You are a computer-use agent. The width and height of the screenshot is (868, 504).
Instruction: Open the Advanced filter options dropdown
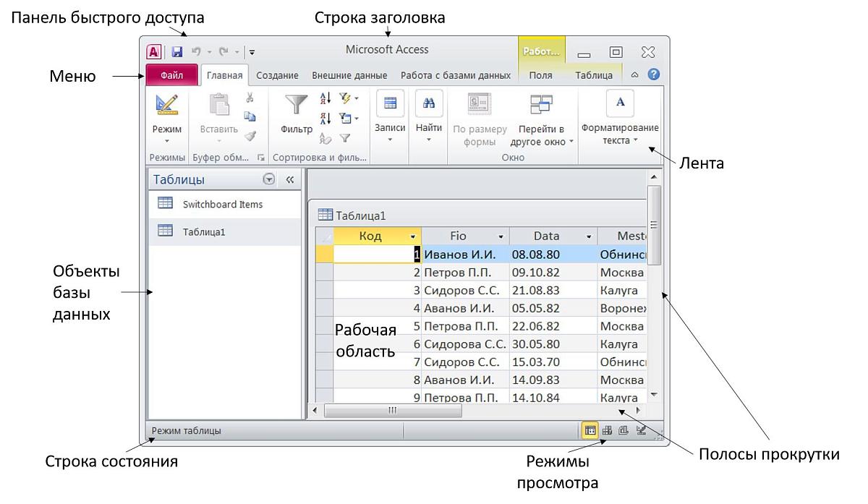(349, 118)
